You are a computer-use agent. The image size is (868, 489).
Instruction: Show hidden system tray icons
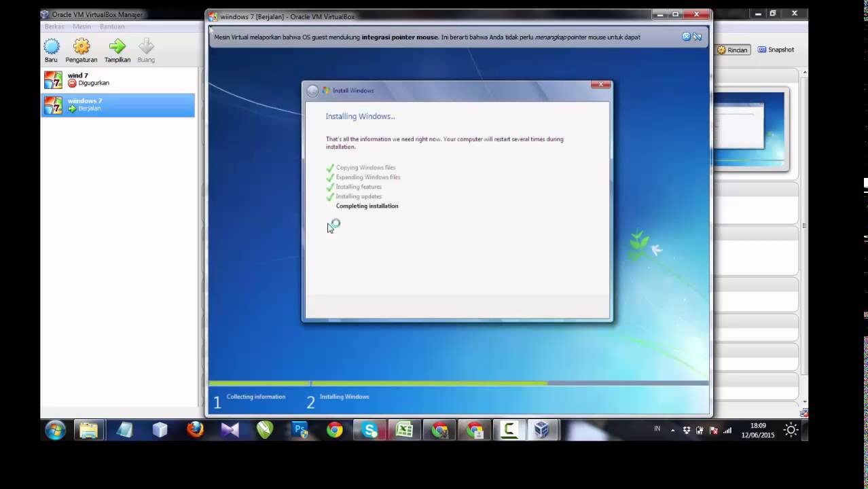pos(673,430)
